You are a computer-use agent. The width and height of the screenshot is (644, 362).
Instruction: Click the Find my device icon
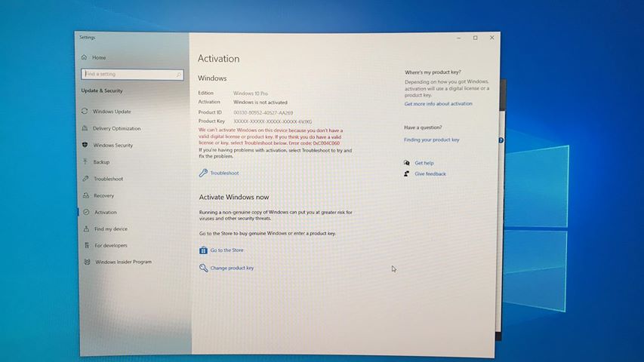click(86, 229)
